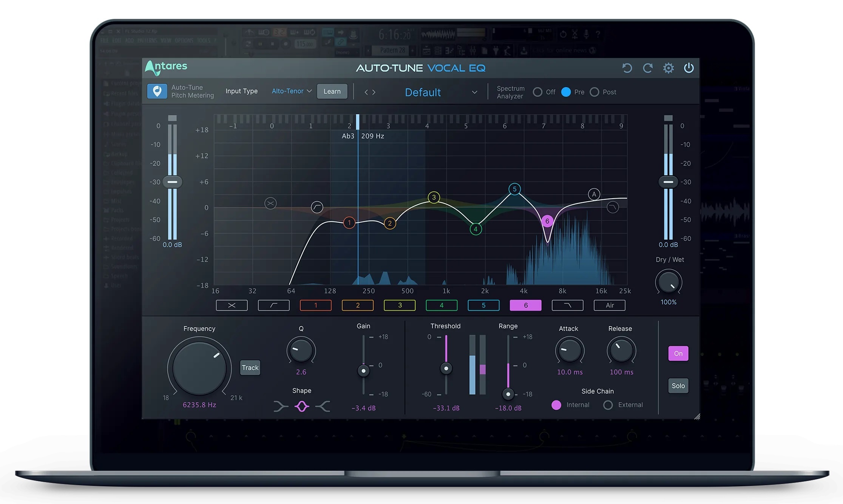Click the undo arrow in the header
The height and width of the screenshot is (504, 843).
point(627,68)
